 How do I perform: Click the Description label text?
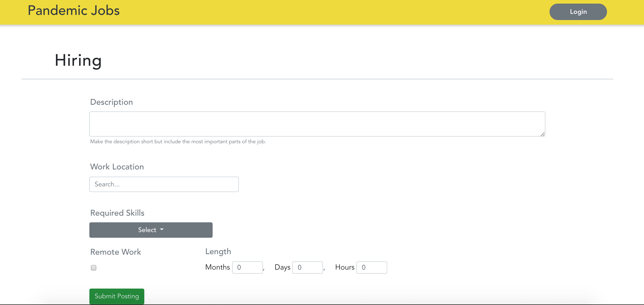[111, 102]
